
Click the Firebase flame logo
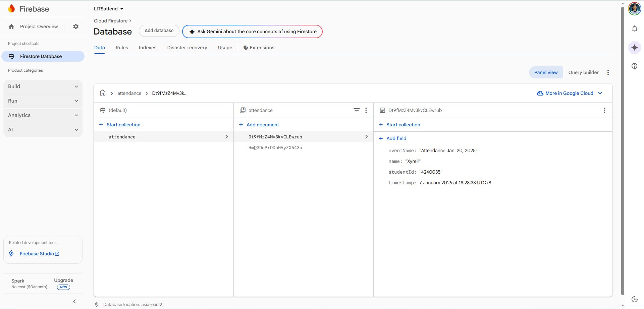(x=11, y=8)
